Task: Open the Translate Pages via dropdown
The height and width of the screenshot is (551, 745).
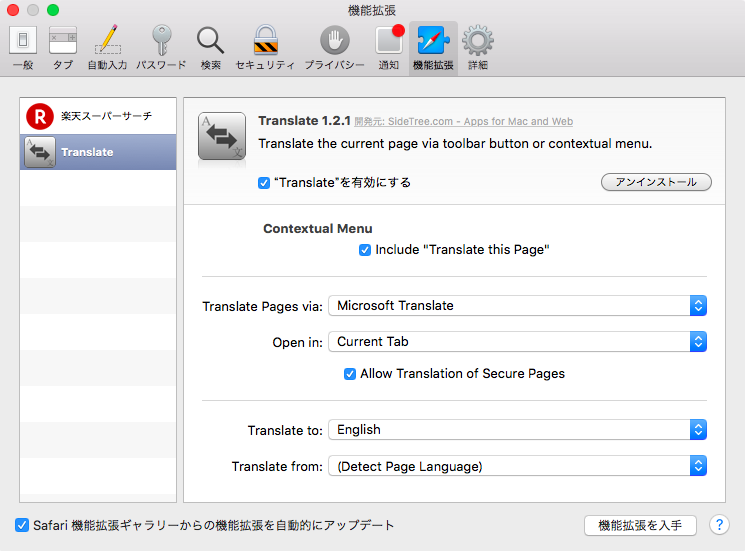Action: coord(517,305)
